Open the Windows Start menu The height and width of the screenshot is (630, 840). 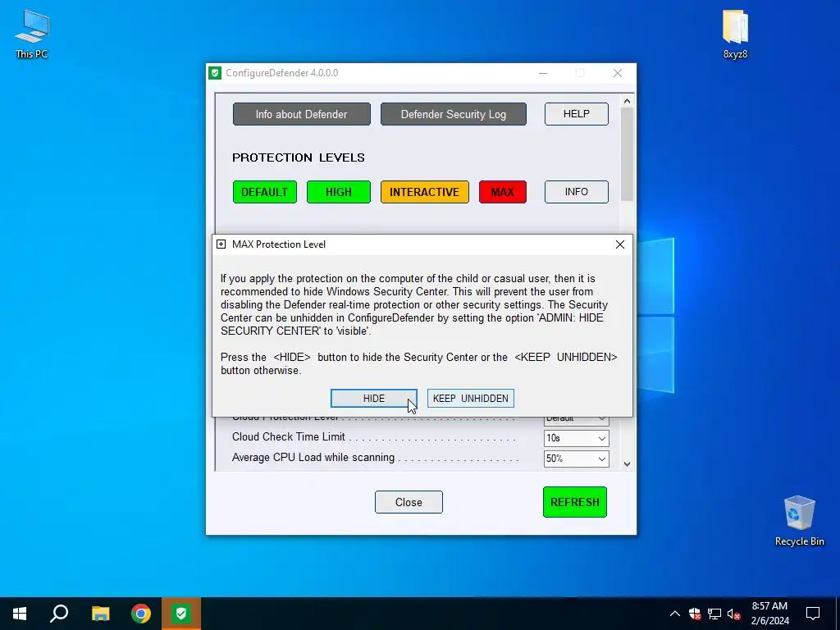pyautogui.click(x=20, y=614)
